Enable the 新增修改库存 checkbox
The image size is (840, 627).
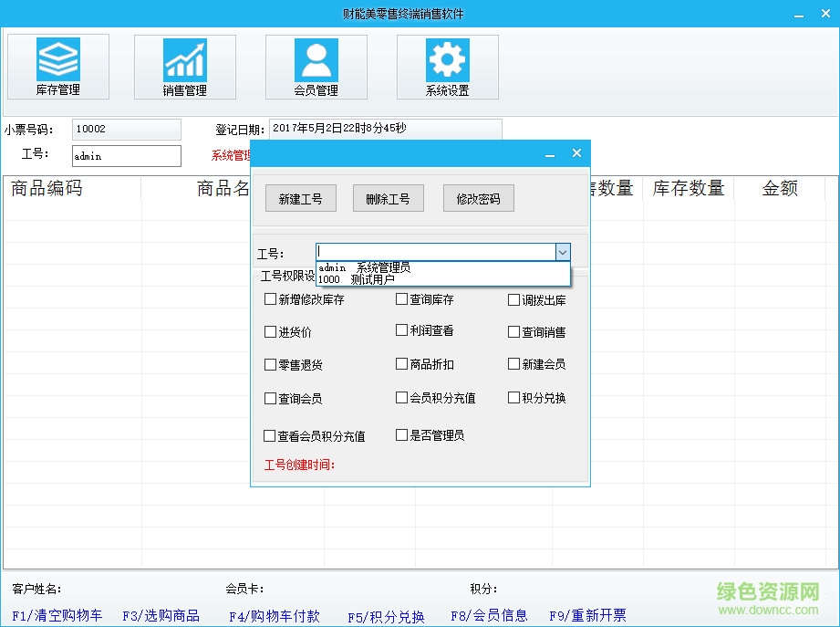[x=270, y=299]
